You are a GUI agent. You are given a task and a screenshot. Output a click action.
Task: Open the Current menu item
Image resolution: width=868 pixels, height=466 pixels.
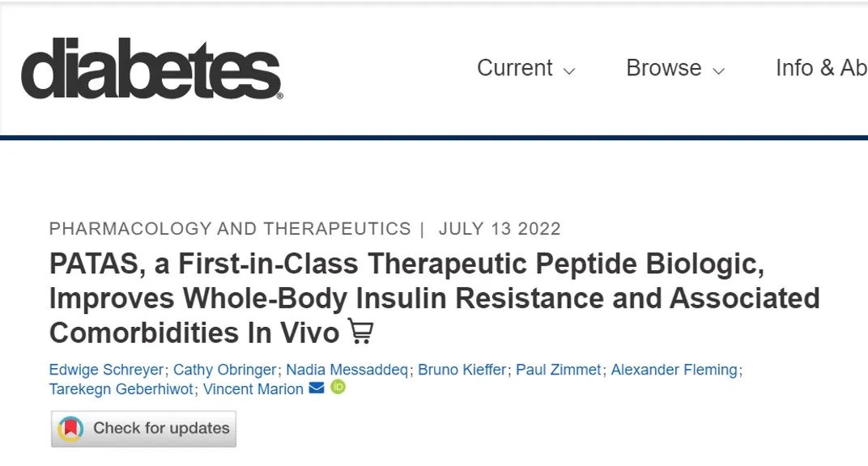514,68
